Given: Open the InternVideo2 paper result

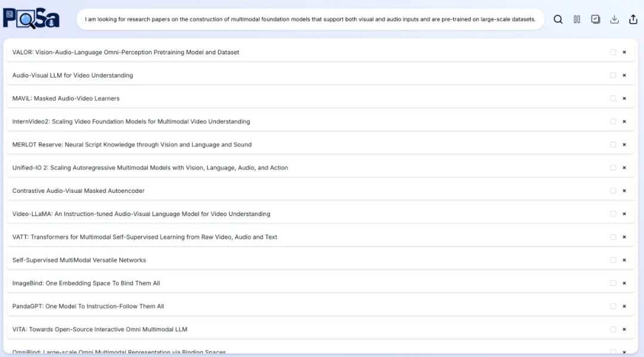Looking at the screenshot, I should point(131,122).
